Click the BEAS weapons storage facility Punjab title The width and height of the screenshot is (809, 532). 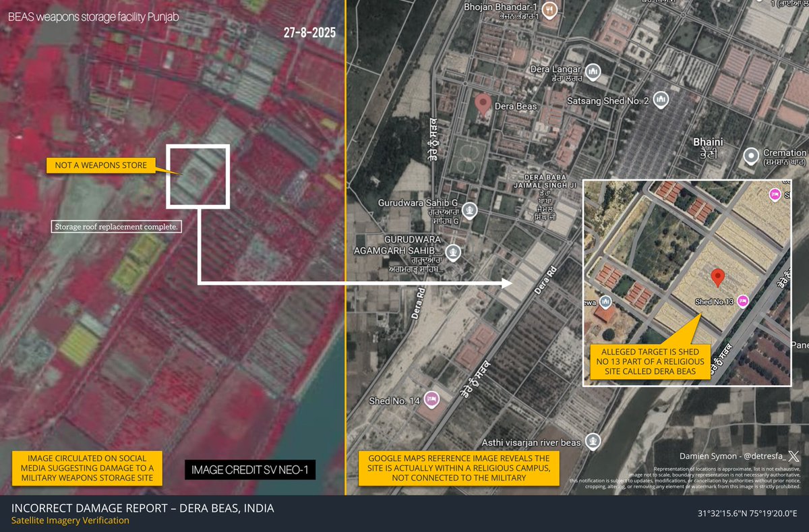93,16
